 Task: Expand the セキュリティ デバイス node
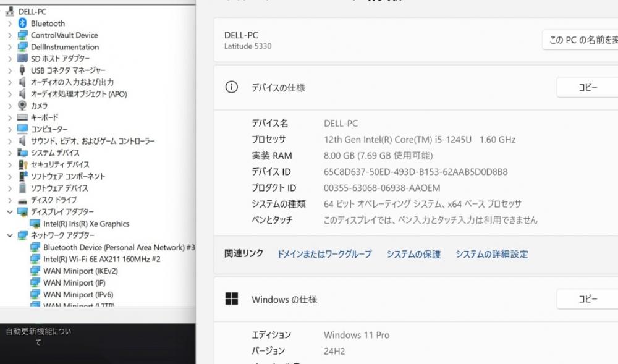(10, 164)
